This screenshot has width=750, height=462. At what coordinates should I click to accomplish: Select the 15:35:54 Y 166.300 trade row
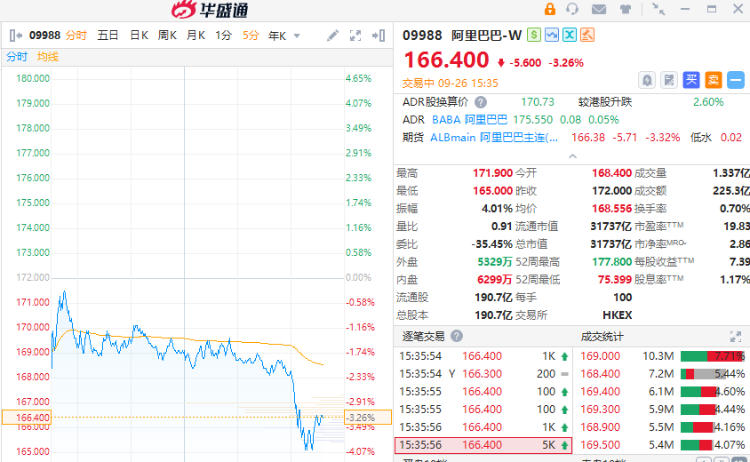(484, 374)
